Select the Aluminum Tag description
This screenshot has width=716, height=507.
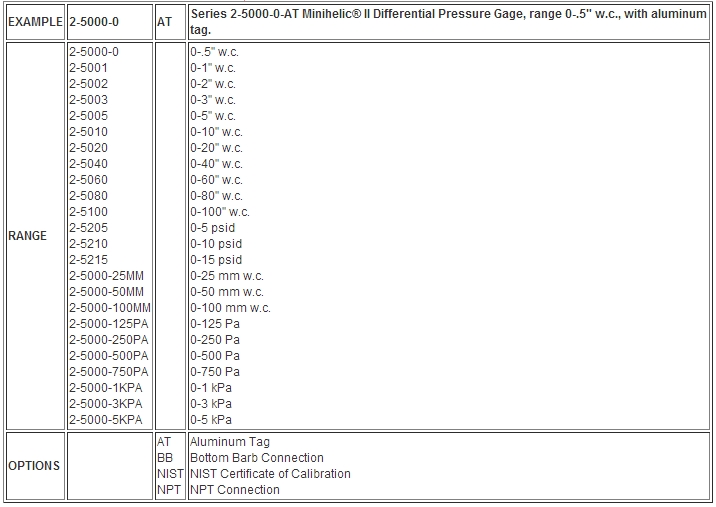(230, 442)
